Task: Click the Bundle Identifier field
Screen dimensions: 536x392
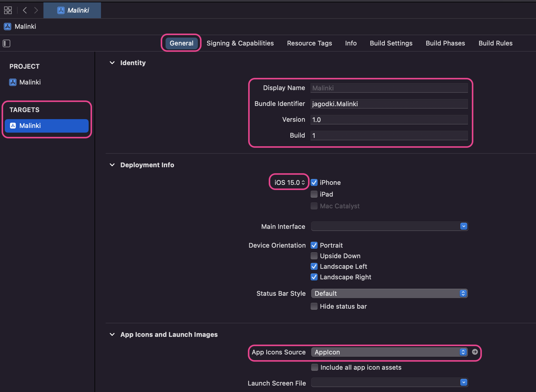Action: (389, 104)
